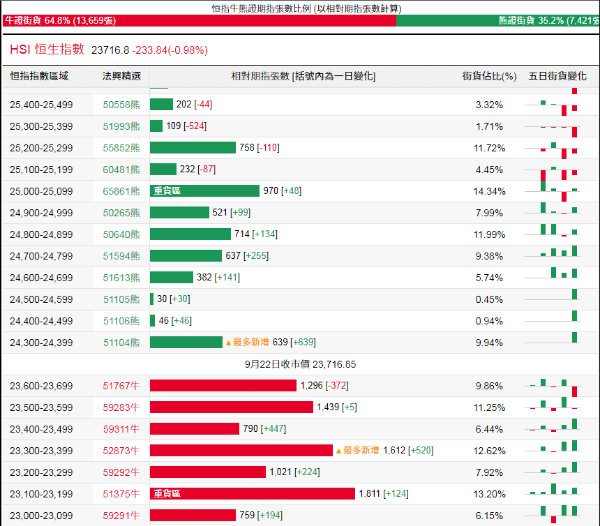Select the 109 [-524] contract count

pos(186,126)
